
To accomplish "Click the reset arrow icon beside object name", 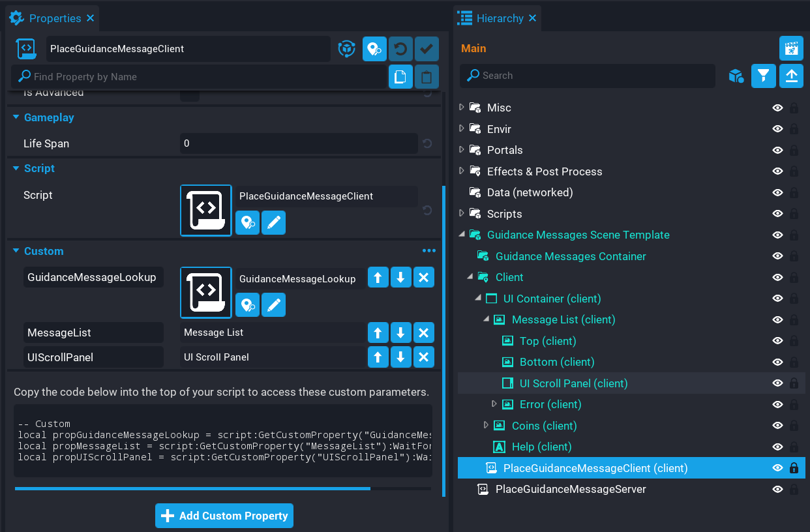I will [x=400, y=49].
